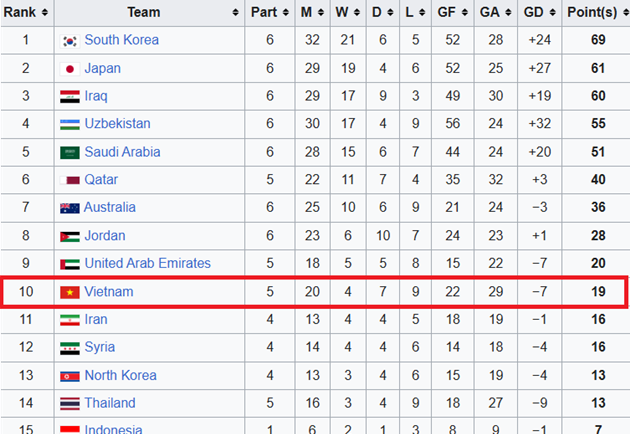Click the Iraq flag icon
This screenshot has width=630, height=434.
(70, 97)
